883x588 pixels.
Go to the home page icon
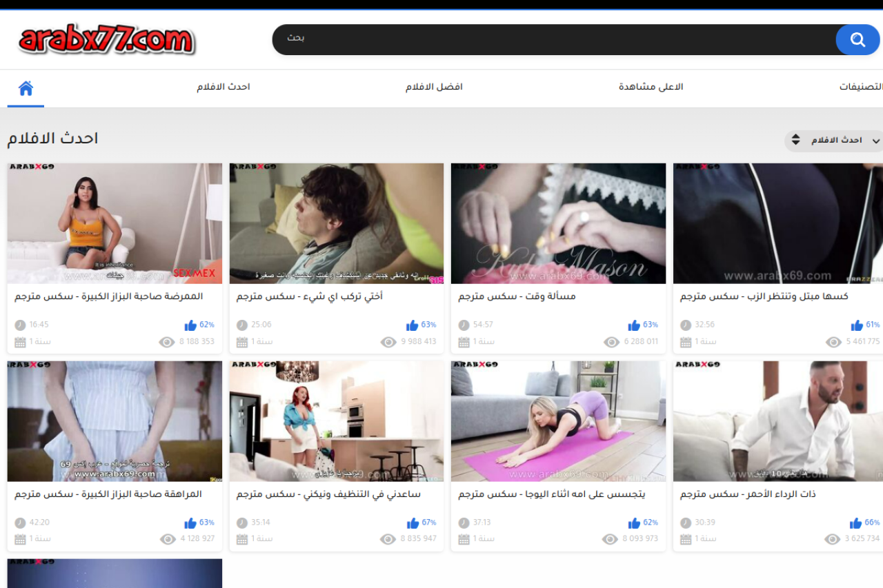(26, 88)
